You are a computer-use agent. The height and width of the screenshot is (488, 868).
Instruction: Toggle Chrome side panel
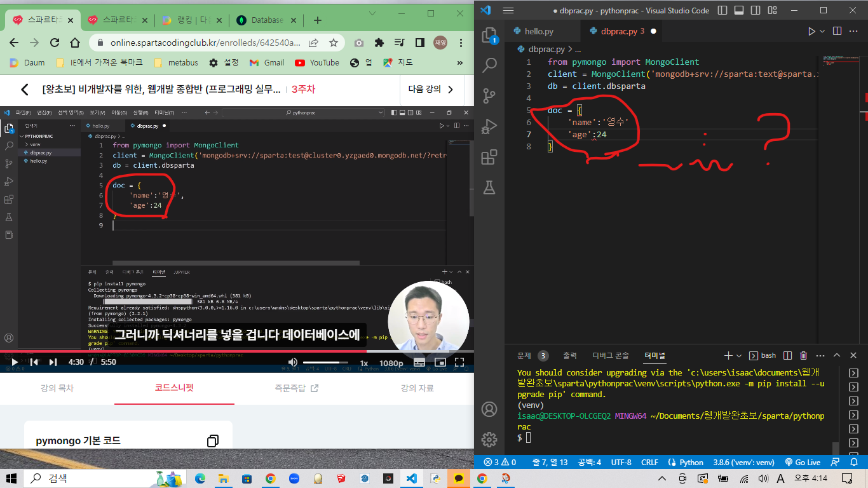[419, 43]
